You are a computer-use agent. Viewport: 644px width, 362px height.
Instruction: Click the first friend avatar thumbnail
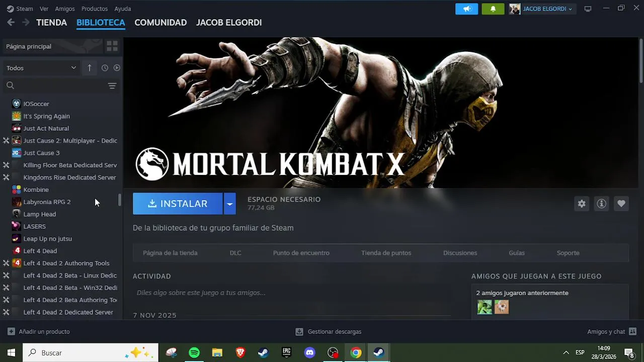pos(485,307)
